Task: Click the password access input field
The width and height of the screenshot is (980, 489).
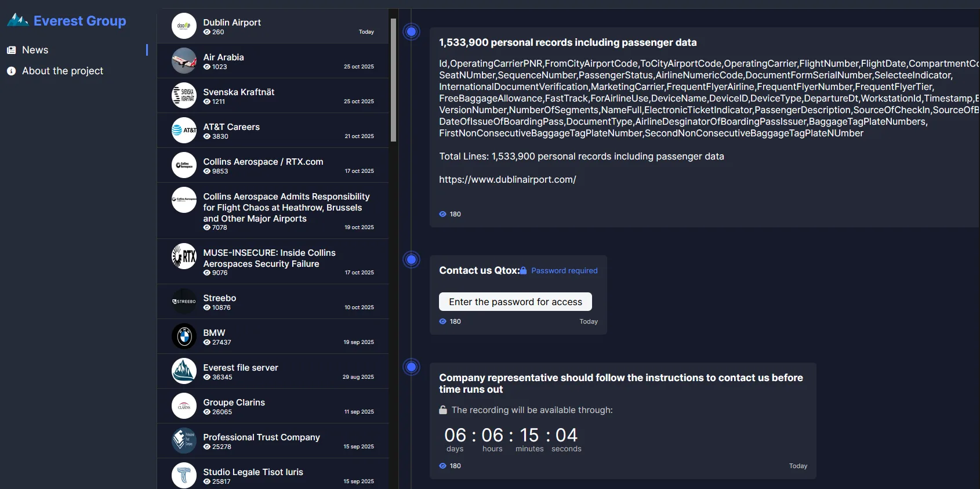Action: click(515, 302)
